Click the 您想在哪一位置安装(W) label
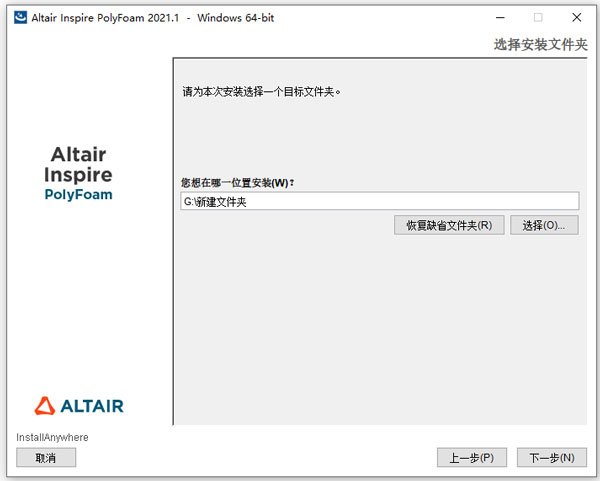This screenshot has height=481, width=600. pyautogui.click(x=238, y=183)
